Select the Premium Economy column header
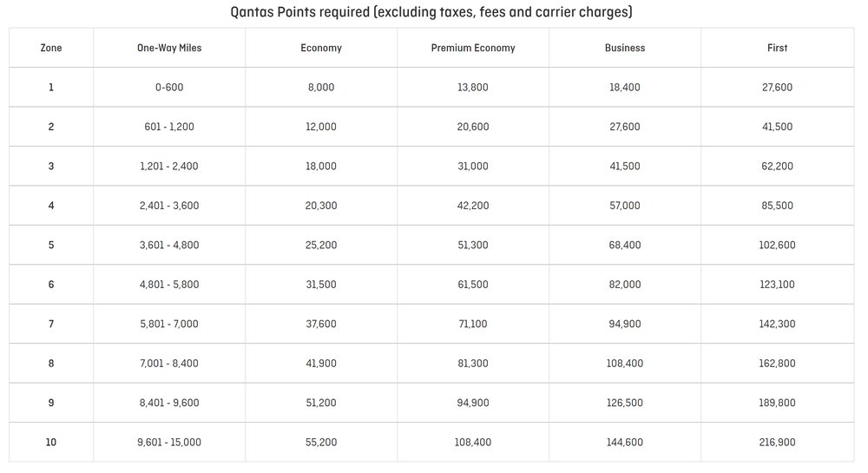Screen dimensions: 868x473 473,48
